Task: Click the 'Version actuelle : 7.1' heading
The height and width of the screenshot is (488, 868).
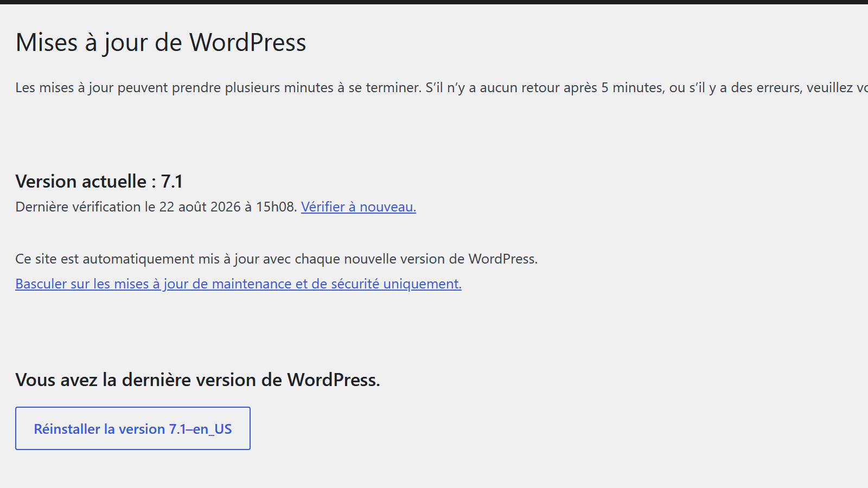Action: point(99,181)
